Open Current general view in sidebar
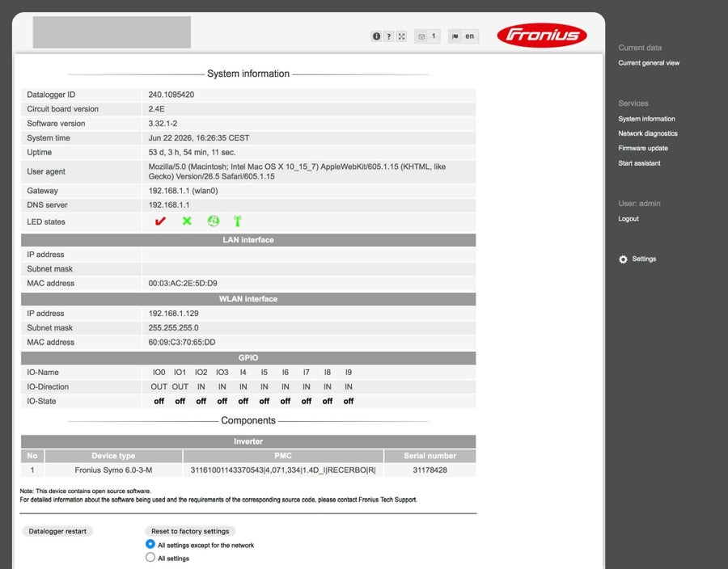Viewport: 728px width, 569px height. [x=649, y=62]
